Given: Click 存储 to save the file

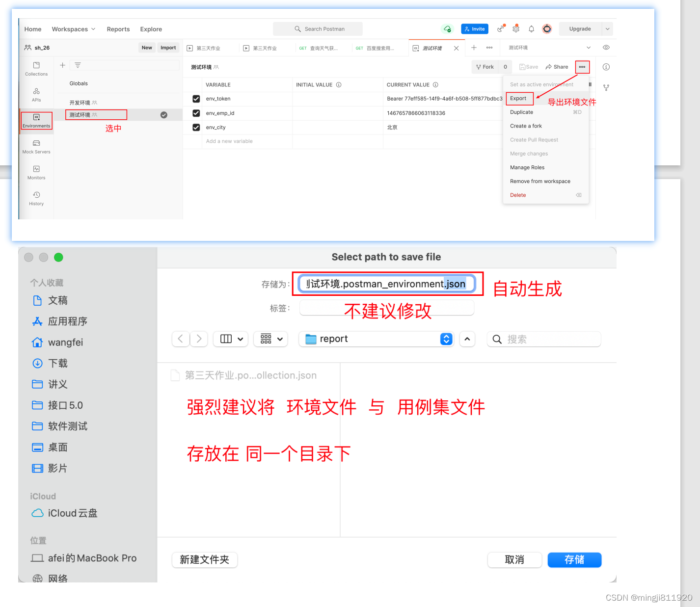Looking at the screenshot, I should pyautogui.click(x=574, y=560).
